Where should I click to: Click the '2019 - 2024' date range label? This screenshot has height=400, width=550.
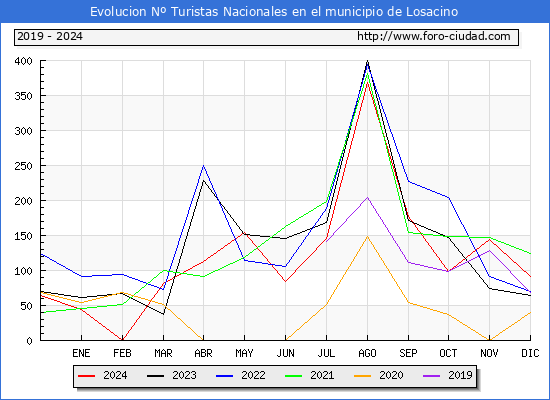tap(50, 36)
